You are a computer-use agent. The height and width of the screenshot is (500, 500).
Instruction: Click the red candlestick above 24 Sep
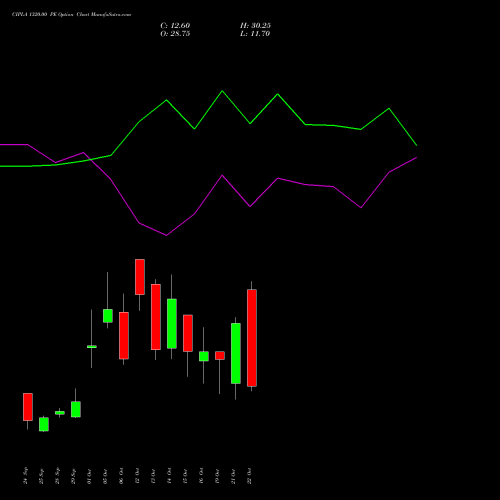pos(28,407)
